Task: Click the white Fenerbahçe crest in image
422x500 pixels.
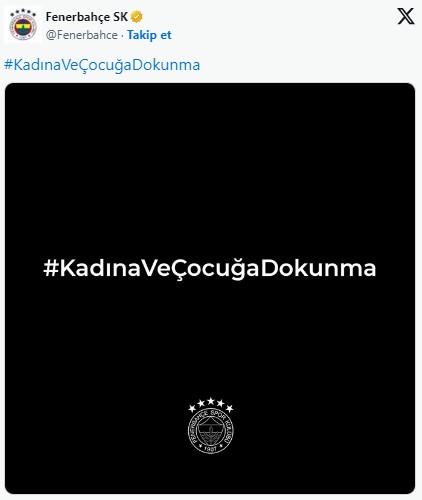Action: pos(211,430)
